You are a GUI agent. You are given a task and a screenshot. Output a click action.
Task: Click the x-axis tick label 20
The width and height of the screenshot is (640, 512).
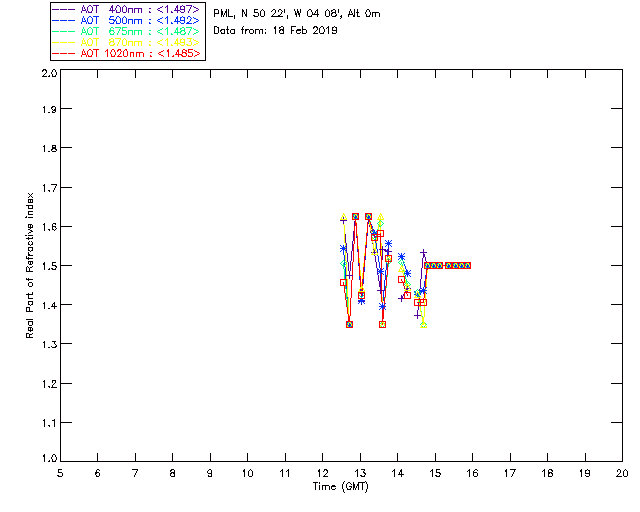pos(622,473)
